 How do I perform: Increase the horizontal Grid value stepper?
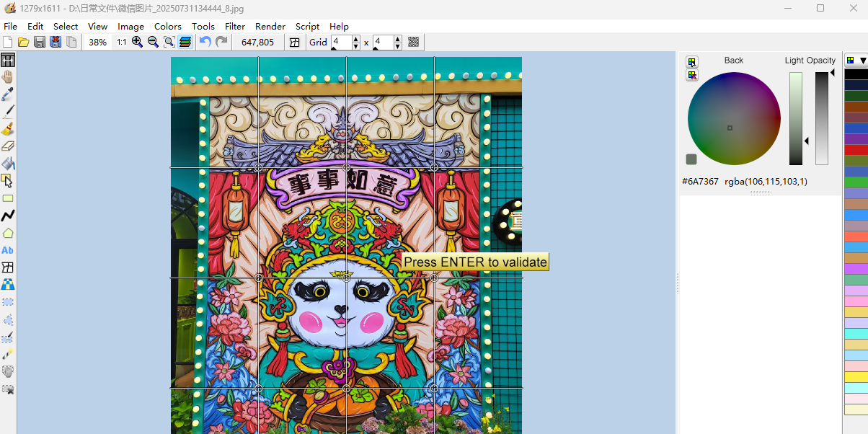click(355, 38)
